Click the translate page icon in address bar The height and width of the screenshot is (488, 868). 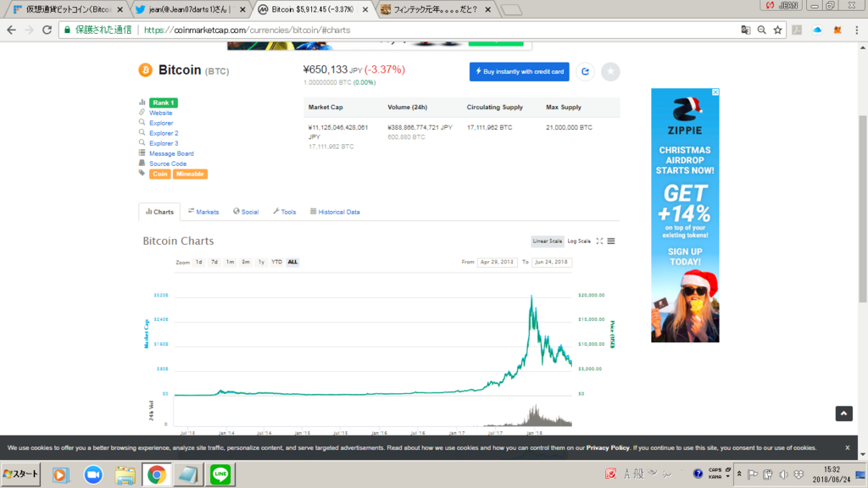click(x=746, y=30)
